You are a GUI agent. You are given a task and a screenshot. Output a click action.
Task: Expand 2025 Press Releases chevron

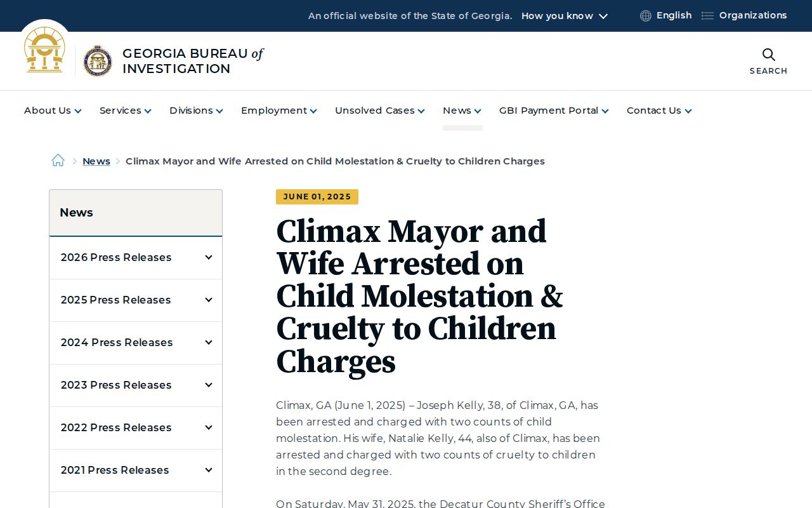point(208,300)
